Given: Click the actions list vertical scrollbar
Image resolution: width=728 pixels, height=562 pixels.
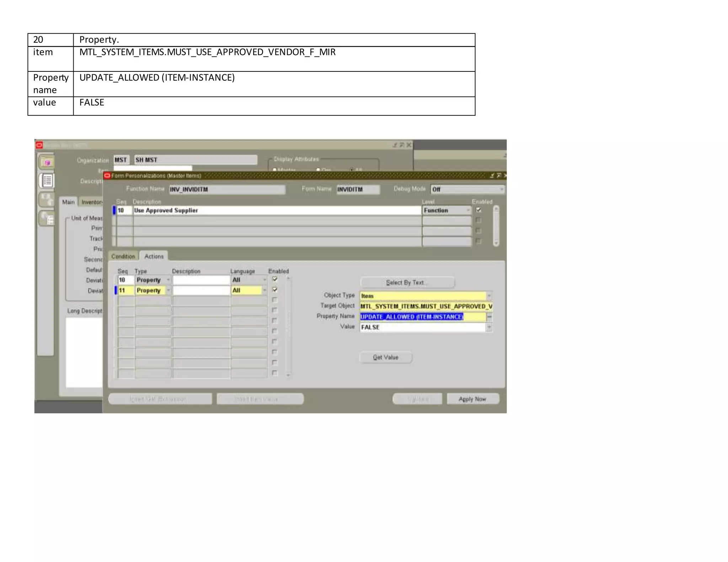Looking at the screenshot, I should coord(288,326).
